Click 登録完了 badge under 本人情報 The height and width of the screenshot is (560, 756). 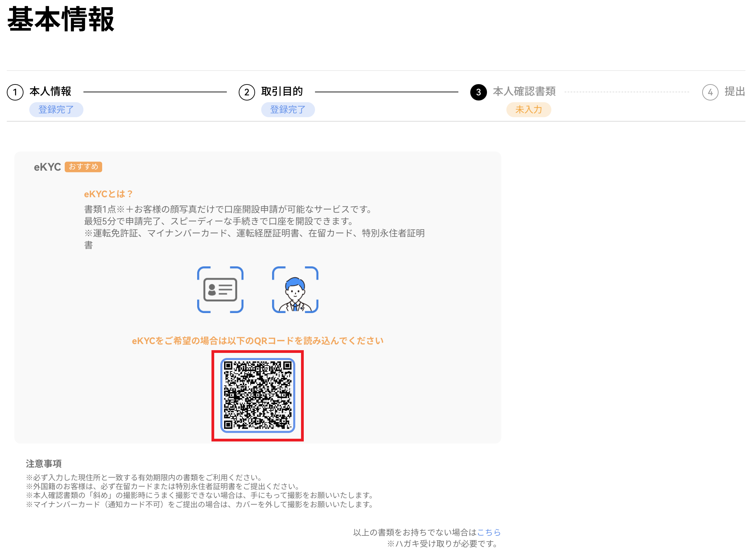point(56,110)
